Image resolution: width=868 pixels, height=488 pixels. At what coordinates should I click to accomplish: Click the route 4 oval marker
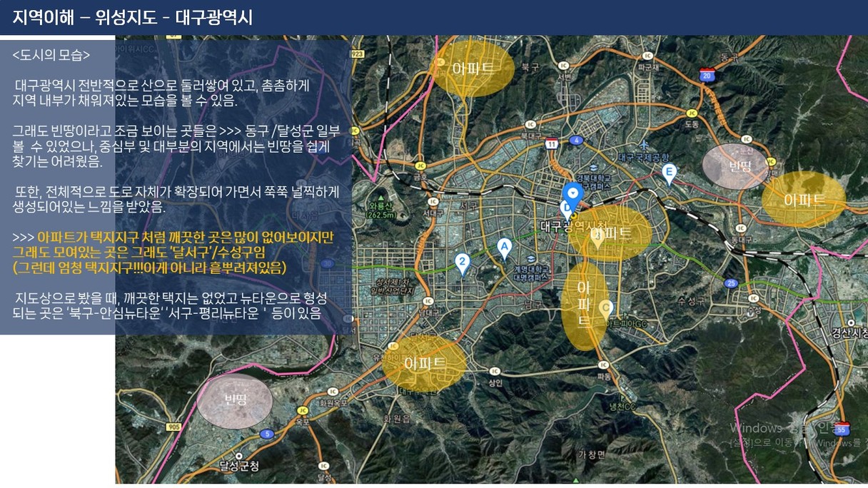pyautogui.click(x=577, y=141)
